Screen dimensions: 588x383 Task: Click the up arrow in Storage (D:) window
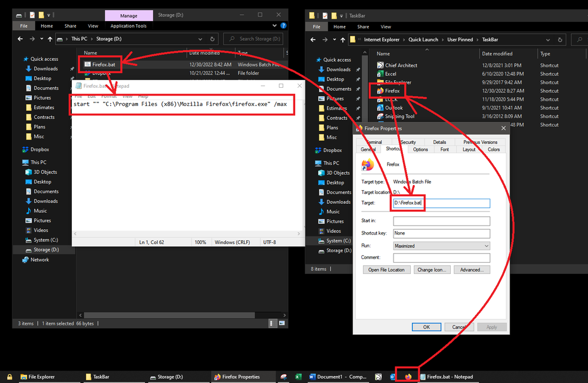50,39
